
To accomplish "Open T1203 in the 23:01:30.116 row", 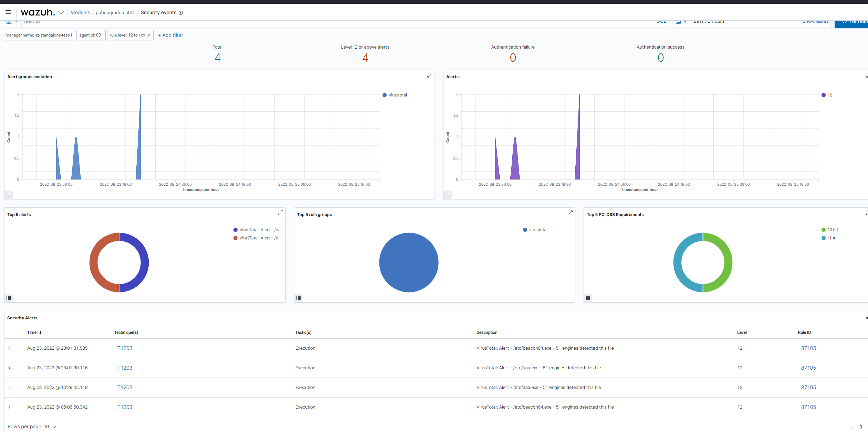I will (125, 368).
